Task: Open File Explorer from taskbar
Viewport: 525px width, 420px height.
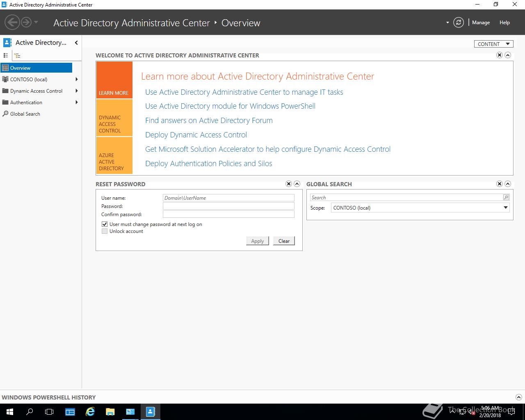Action: [110, 412]
